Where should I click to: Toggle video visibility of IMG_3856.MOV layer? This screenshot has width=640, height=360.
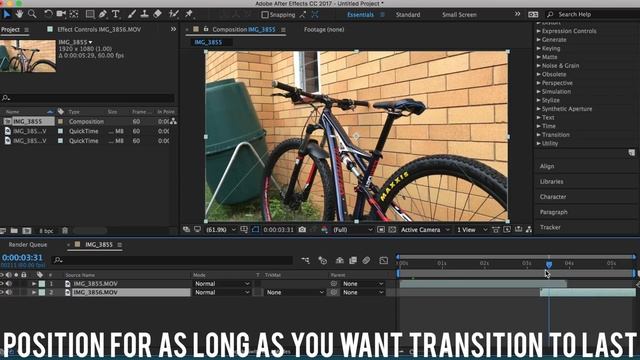click(2, 292)
